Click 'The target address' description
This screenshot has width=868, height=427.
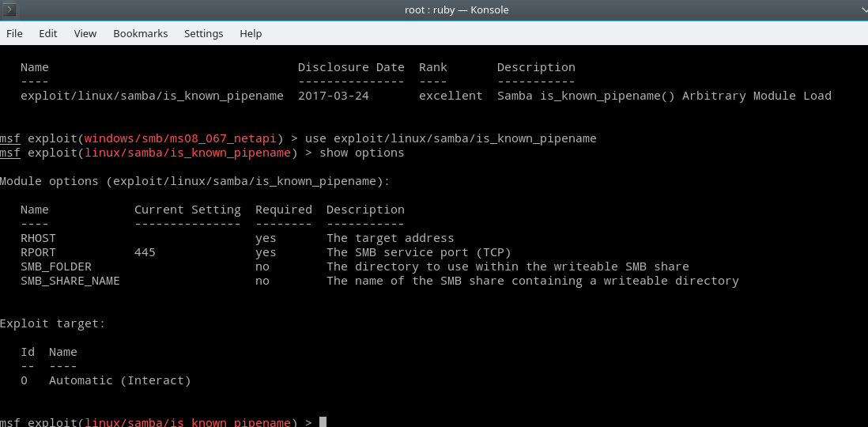(391, 238)
